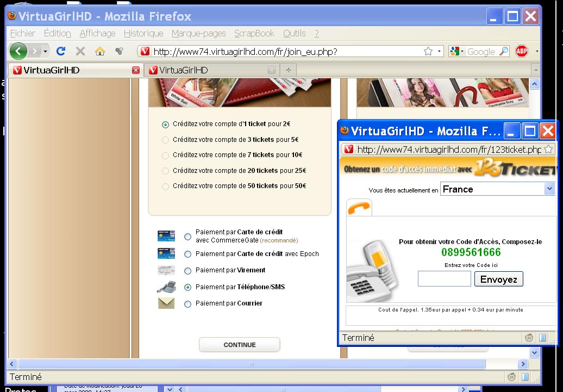Select 7 tickets pour 10€ option
This screenshot has width=563, height=392.
click(165, 155)
